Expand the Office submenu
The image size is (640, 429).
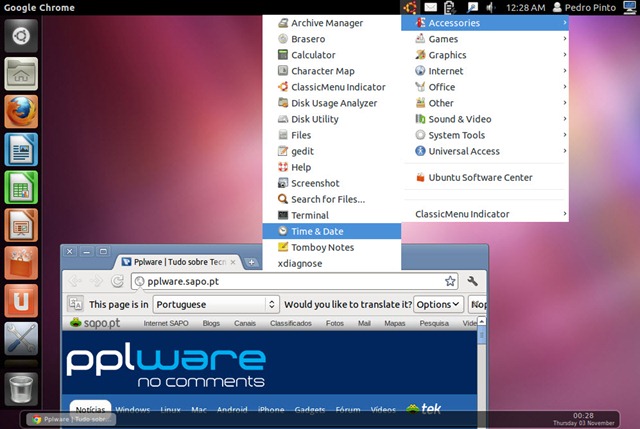click(x=485, y=87)
